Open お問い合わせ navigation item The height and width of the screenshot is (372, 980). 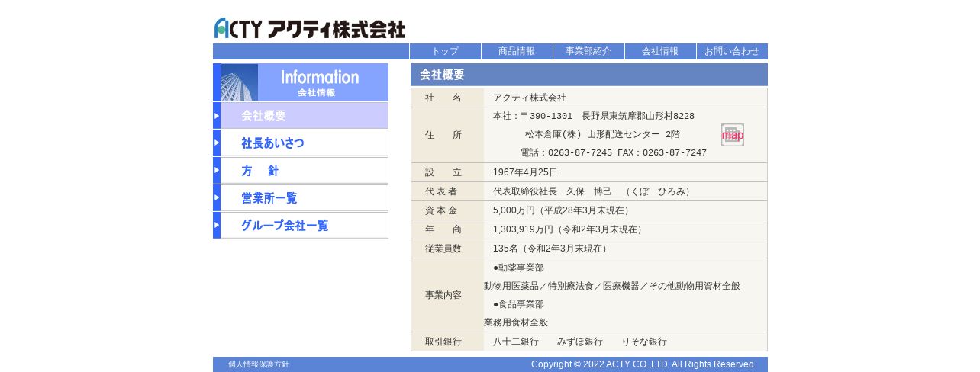(x=732, y=51)
